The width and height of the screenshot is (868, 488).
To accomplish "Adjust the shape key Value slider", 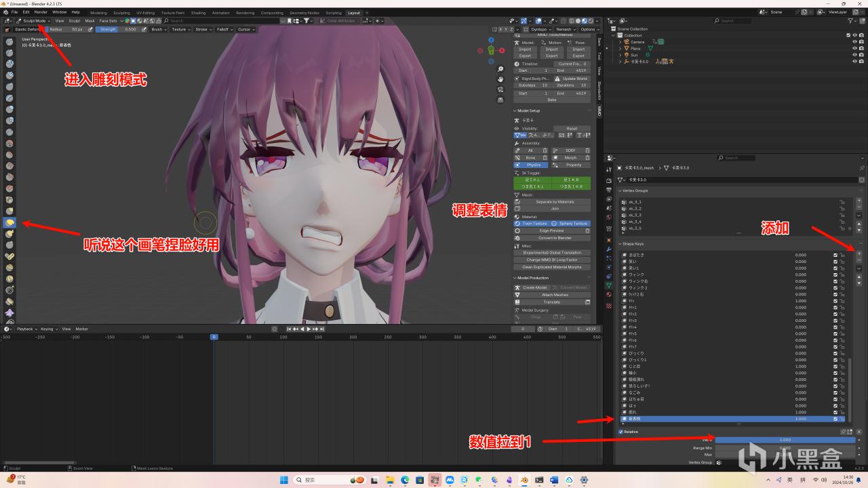I will 785,440.
